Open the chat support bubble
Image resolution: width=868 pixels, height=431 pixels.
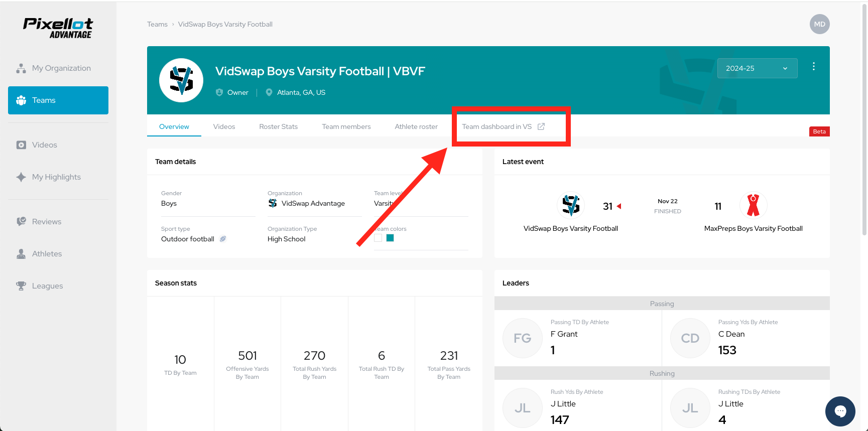coord(840,411)
